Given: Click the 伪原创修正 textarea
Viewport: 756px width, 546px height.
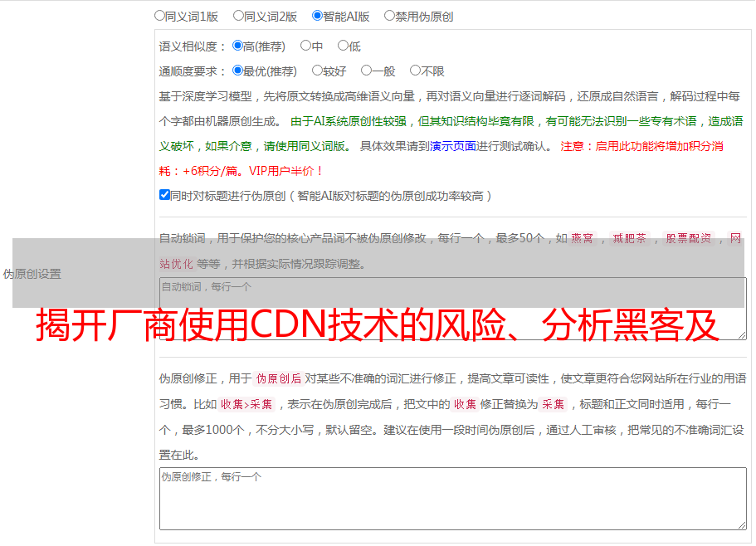Looking at the screenshot, I should pos(453,499).
